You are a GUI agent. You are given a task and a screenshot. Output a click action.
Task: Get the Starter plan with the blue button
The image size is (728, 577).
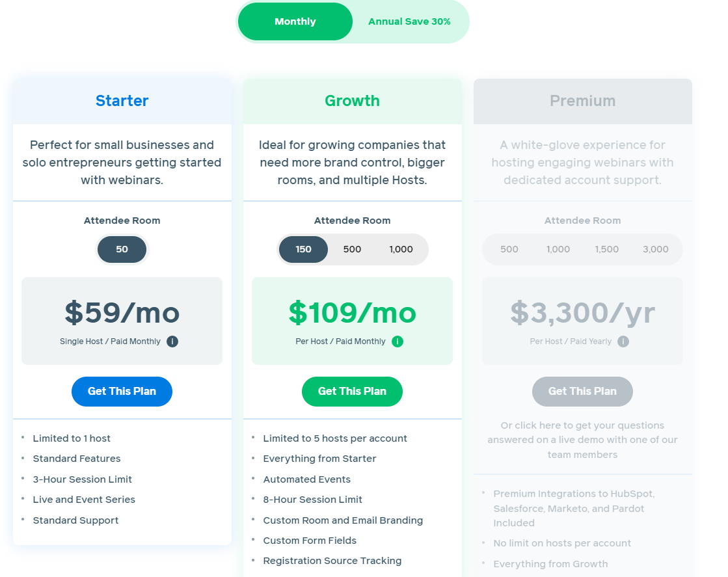pos(122,392)
